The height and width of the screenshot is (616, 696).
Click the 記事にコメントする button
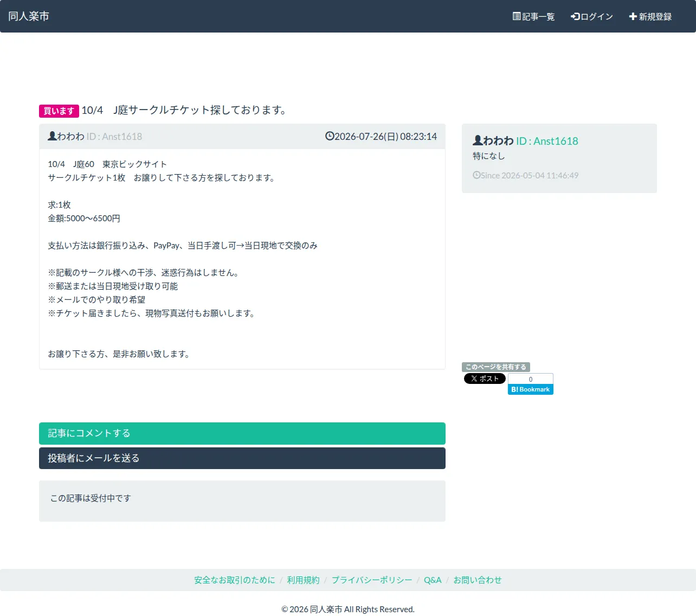click(242, 433)
